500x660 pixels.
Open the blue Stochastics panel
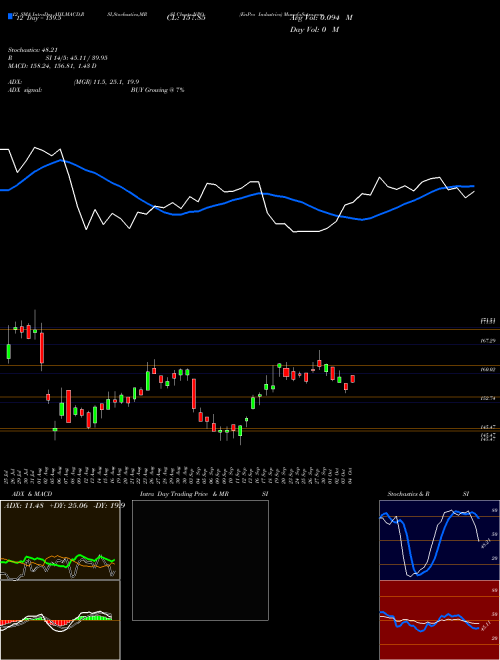(x=439, y=540)
